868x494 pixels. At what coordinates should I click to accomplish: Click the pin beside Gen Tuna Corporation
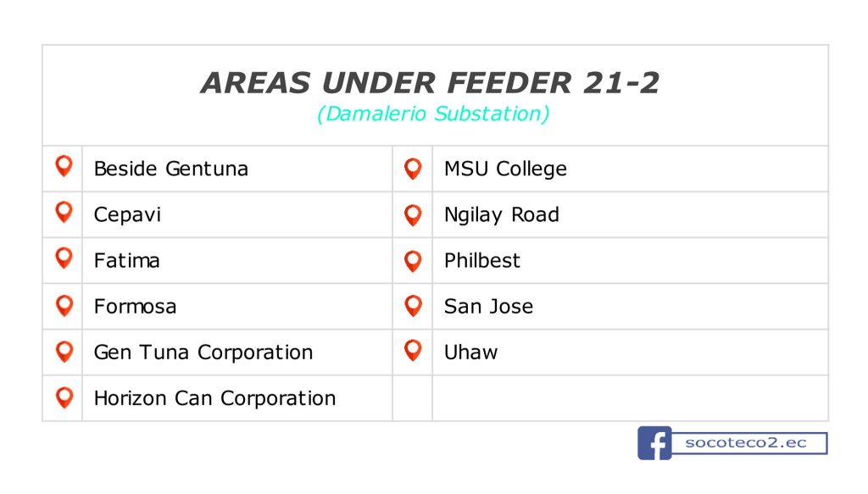64,352
